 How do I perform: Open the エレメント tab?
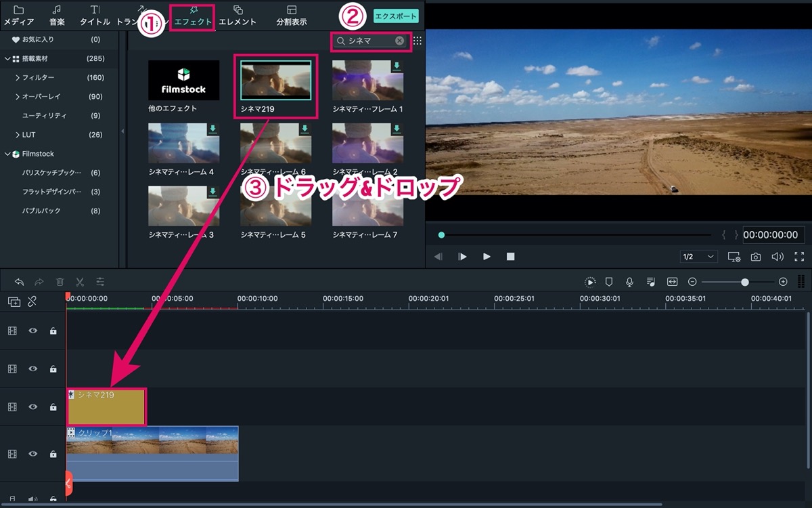pos(238,16)
